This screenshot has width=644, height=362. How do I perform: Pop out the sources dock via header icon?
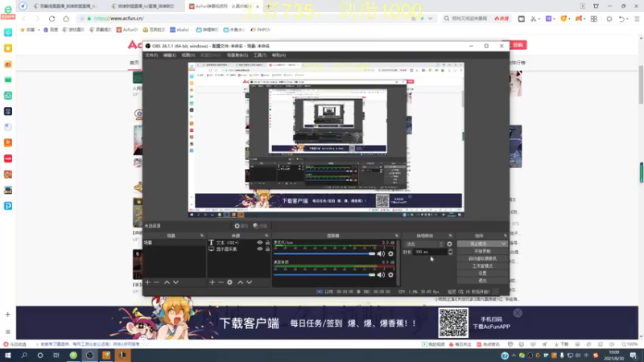(x=266, y=236)
